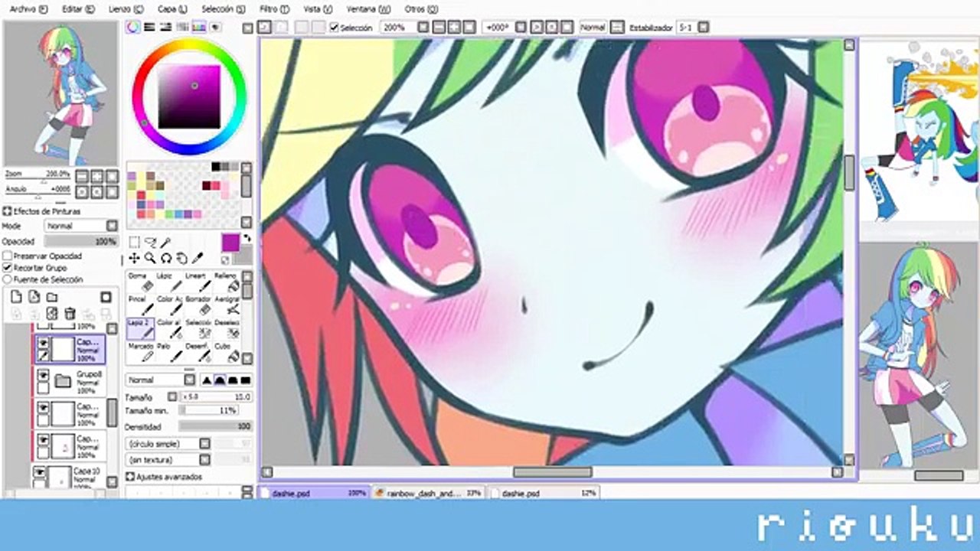This screenshot has height=551, width=980.
Task: Pick the eyedropper tool
Action: tap(197, 259)
